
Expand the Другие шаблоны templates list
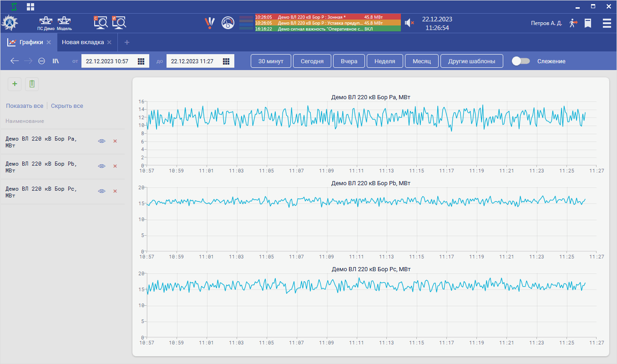pyautogui.click(x=471, y=61)
